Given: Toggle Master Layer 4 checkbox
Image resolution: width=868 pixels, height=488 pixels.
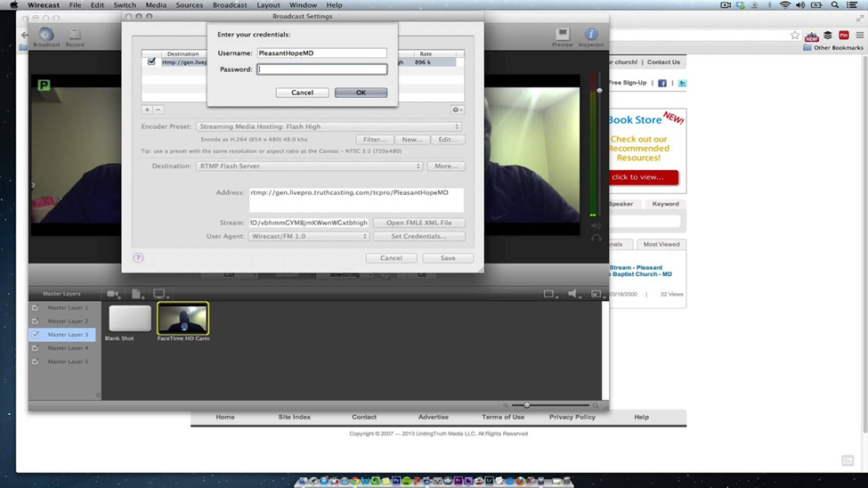Looking at the screenshot, I should coord(36,348).
